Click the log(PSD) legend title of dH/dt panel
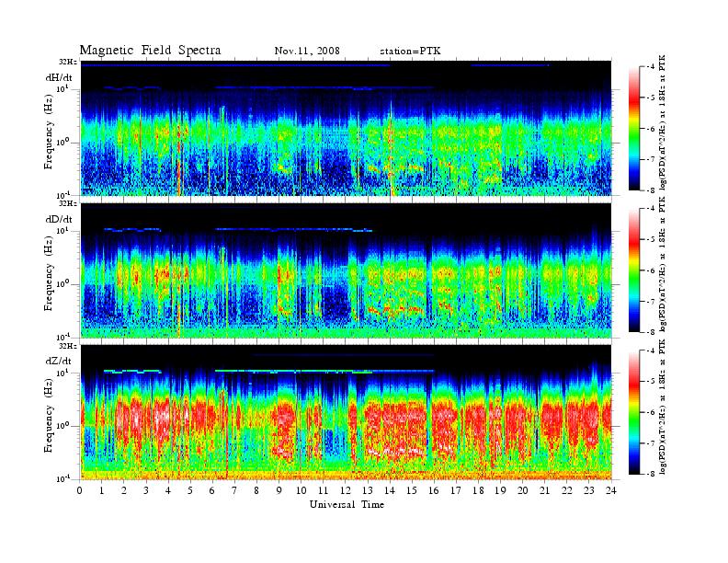Image resolution: width=728 pixels, height=563 pixels. 663,122
